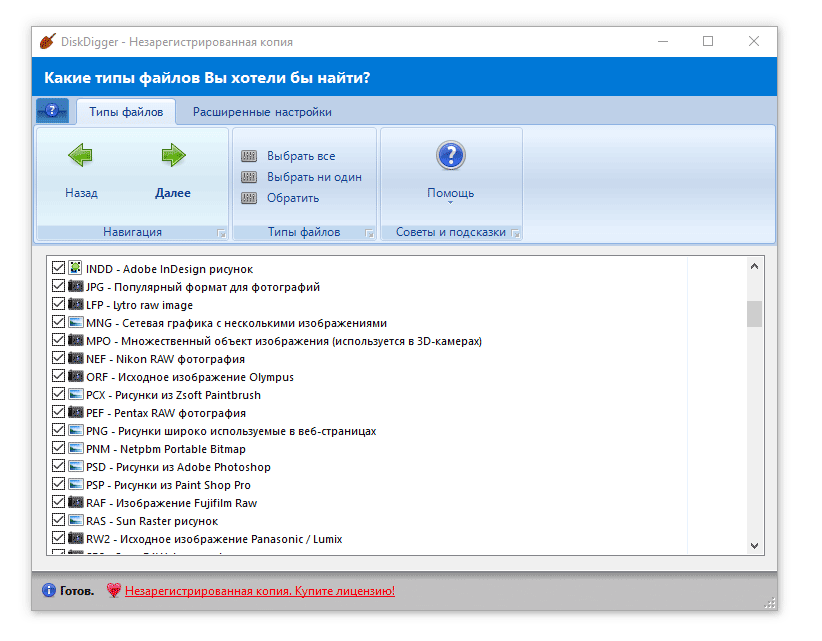This screenshot has width=822, height=641.
Task: Click the green Далее forward arrow icon
Action: coord(173,155)
